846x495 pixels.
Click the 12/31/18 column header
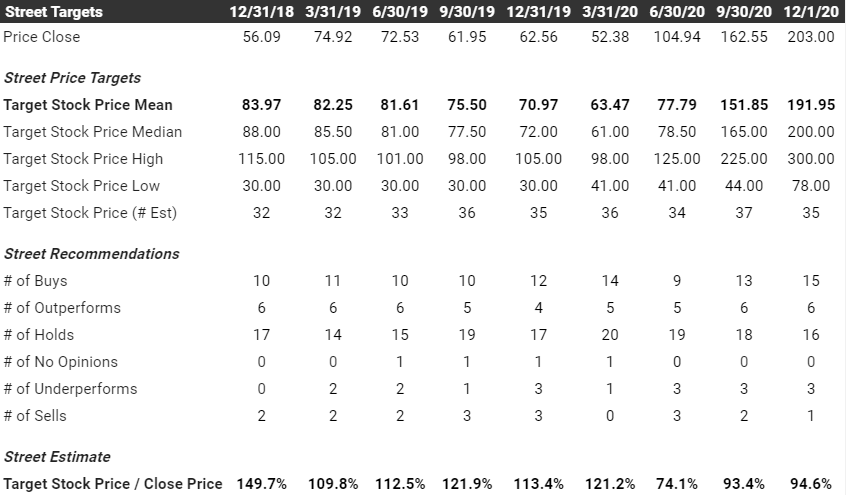tap(261, 11)
